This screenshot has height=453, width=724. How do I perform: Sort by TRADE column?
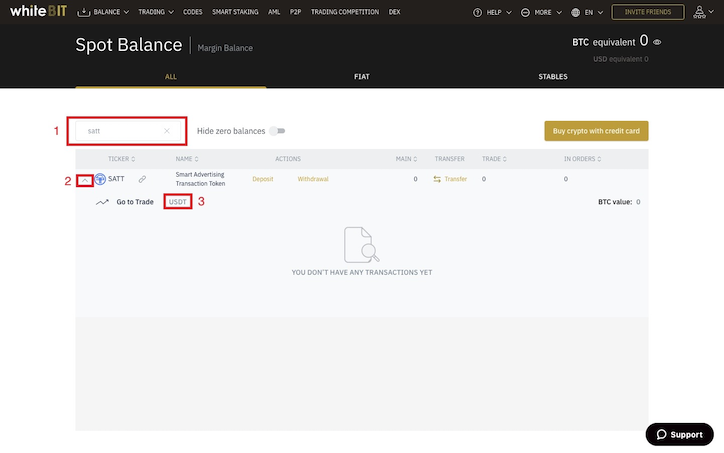494,159
